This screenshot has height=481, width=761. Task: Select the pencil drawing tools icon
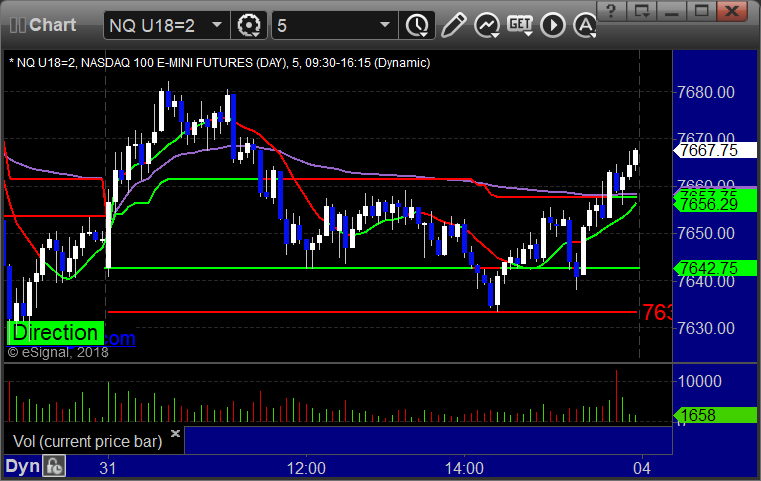pos(454,25)
